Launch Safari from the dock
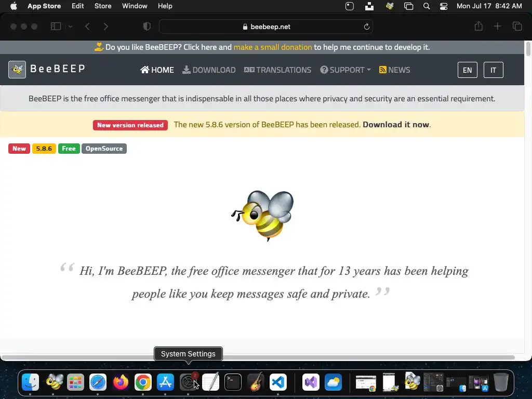This screenshot has width=532, height=399. [98, 382]
